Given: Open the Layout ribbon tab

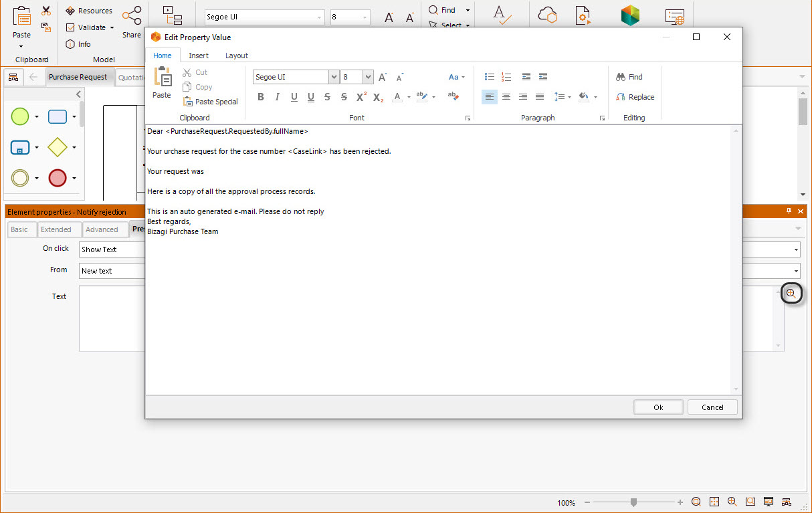Looking at the screenshot, I should coord(236,56).
